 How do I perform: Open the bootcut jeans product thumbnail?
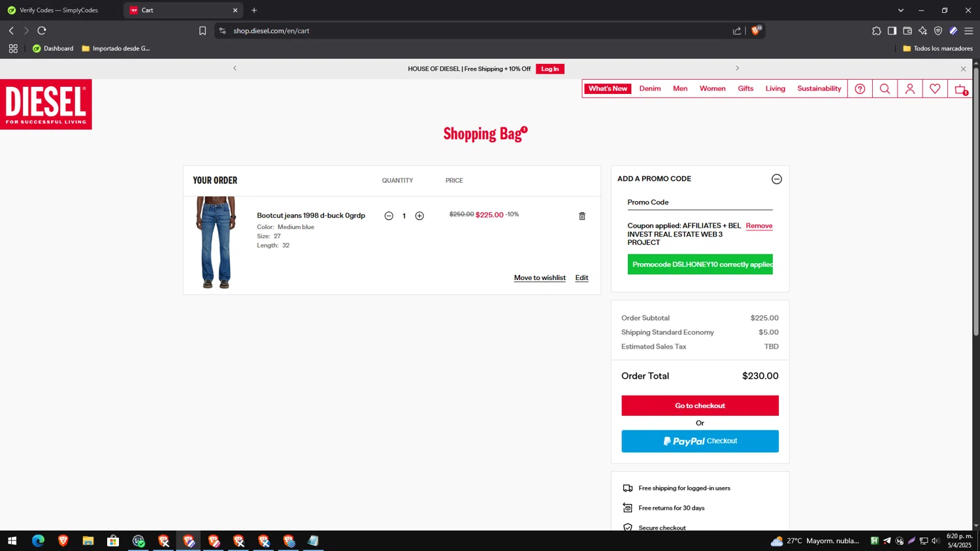(216, 242)
